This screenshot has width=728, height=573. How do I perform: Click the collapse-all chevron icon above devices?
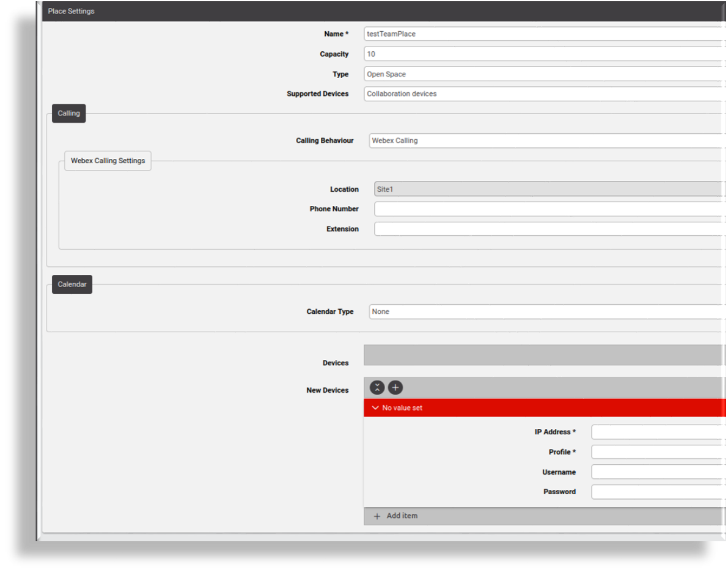(378, 387)
